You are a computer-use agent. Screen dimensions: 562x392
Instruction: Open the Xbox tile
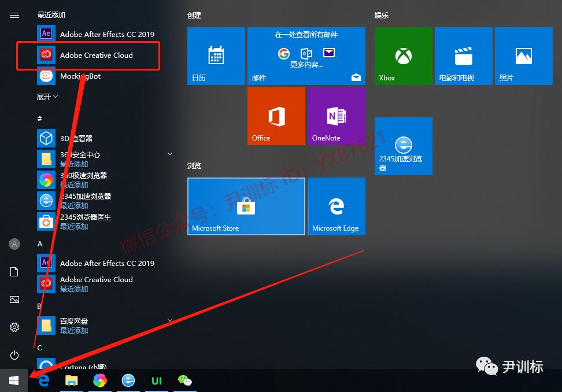coord(404,56)
